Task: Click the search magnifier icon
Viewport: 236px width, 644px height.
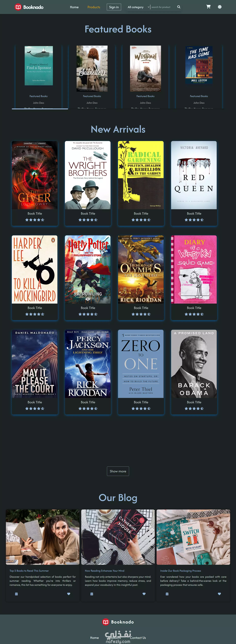Action: (179, 7)
